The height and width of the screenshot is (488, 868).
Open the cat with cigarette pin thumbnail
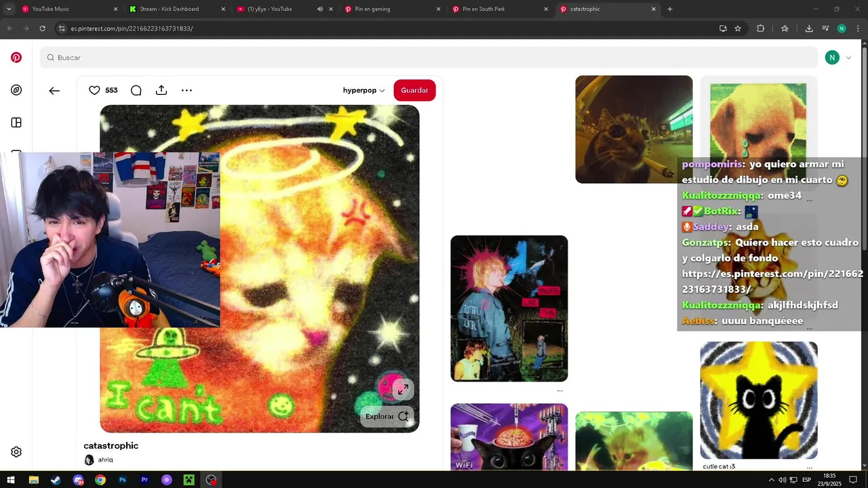coord(634,129)
